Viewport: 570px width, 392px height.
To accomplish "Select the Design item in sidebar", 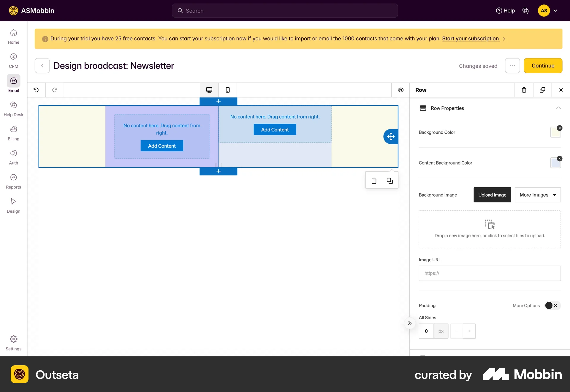I will [x=13, y=206].
